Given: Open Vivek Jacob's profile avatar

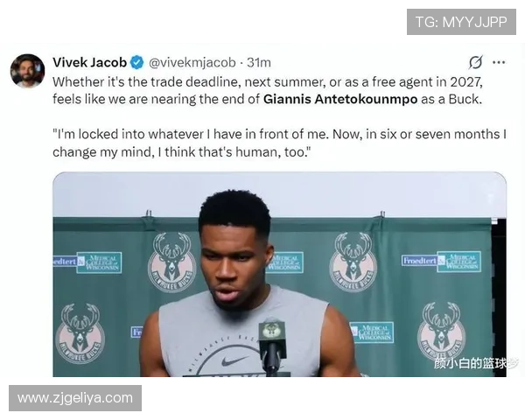Looking at the screenshot, I should [x=27, y=71].
